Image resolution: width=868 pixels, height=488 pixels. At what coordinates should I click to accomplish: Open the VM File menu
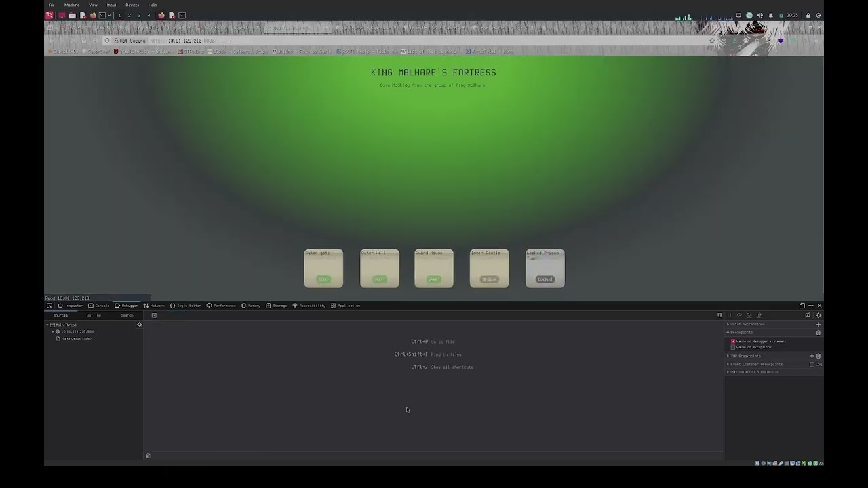coord(52,5)
